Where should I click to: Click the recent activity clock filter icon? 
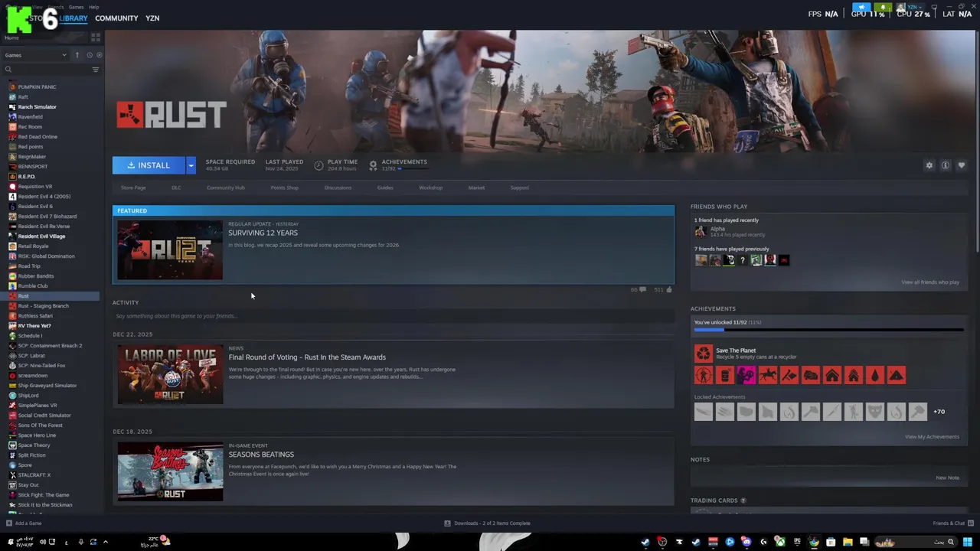(89, 55)
